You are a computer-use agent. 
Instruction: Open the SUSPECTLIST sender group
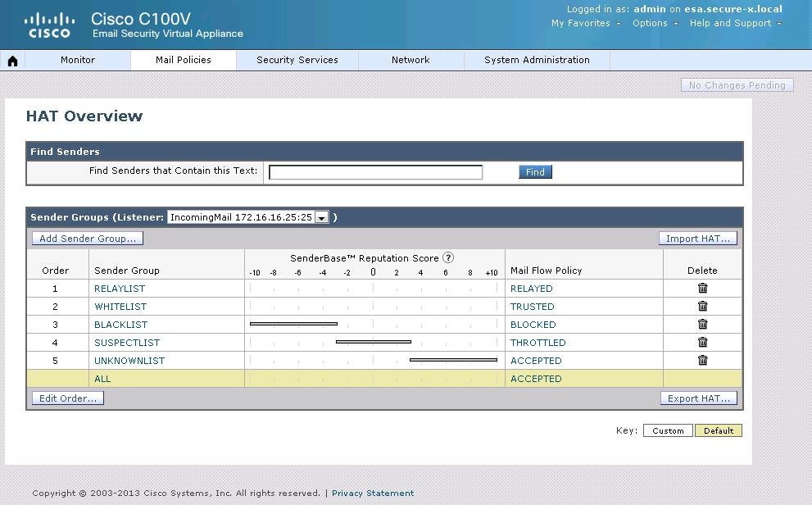pos(127,343)
